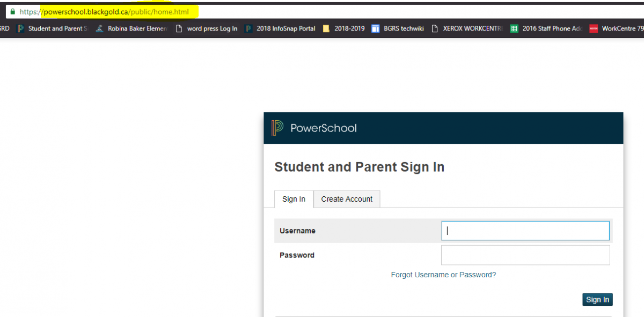Click Forgot Username or Password link
This screenshot has width=644, height=317.
(443, 275)
